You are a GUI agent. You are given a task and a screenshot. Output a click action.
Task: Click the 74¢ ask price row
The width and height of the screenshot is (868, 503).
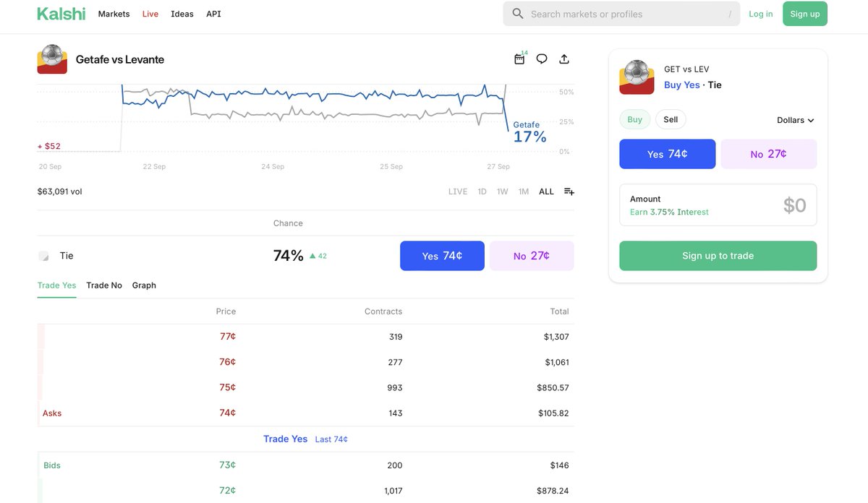(x=306, y=413)
